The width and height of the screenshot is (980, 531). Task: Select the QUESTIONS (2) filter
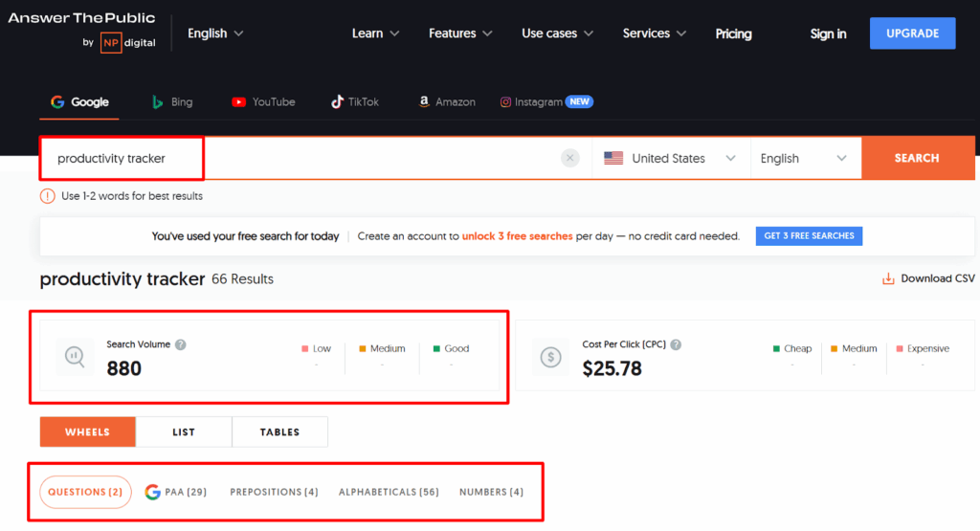(x=85, y=492)
